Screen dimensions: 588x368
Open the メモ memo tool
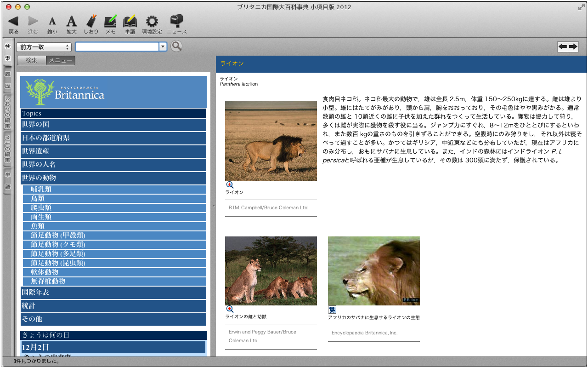click(x=110, y=21)
